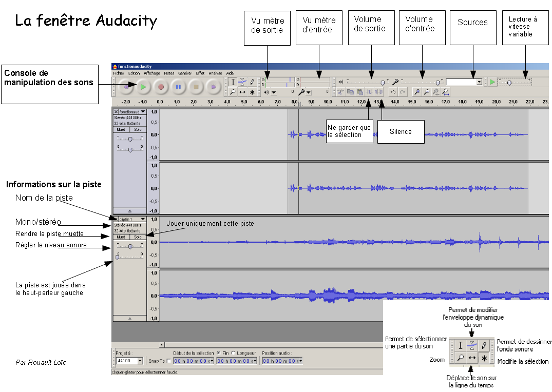Mute the clipfin 1 track with Muet
This screenshot has height=392, width=552.
tap(121, 237)
